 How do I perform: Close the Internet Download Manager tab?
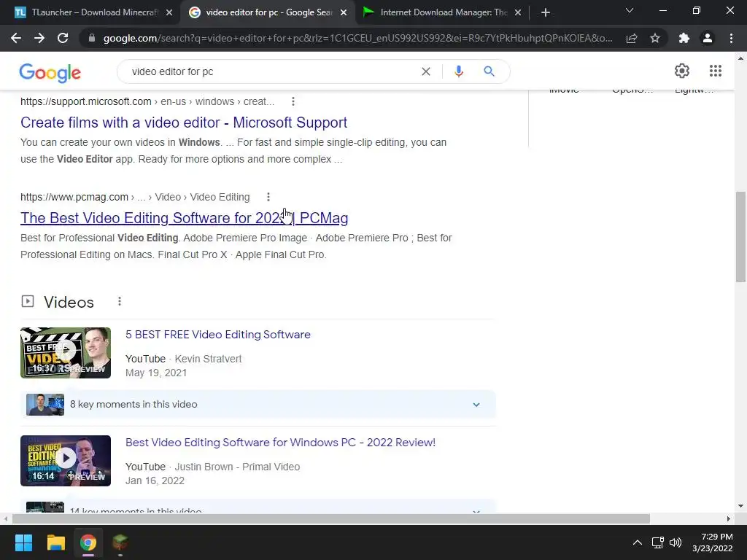[518, 13]
